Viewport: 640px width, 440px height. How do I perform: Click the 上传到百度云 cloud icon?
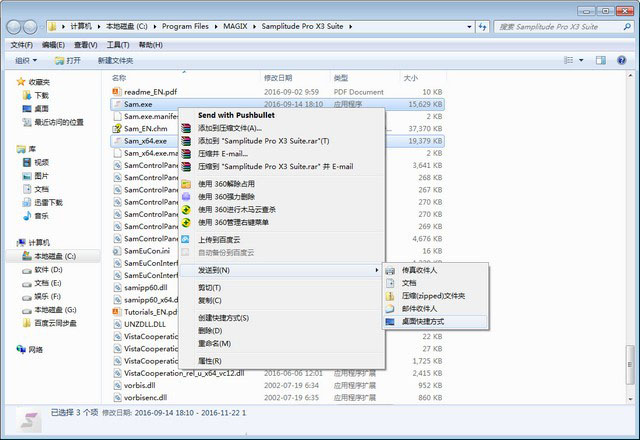pyautogui.click(x=185, y=240)
